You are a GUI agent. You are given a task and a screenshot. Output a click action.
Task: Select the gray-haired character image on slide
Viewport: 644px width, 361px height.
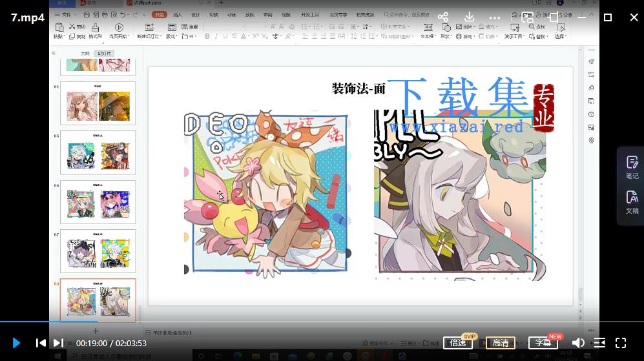pos(460,195)
